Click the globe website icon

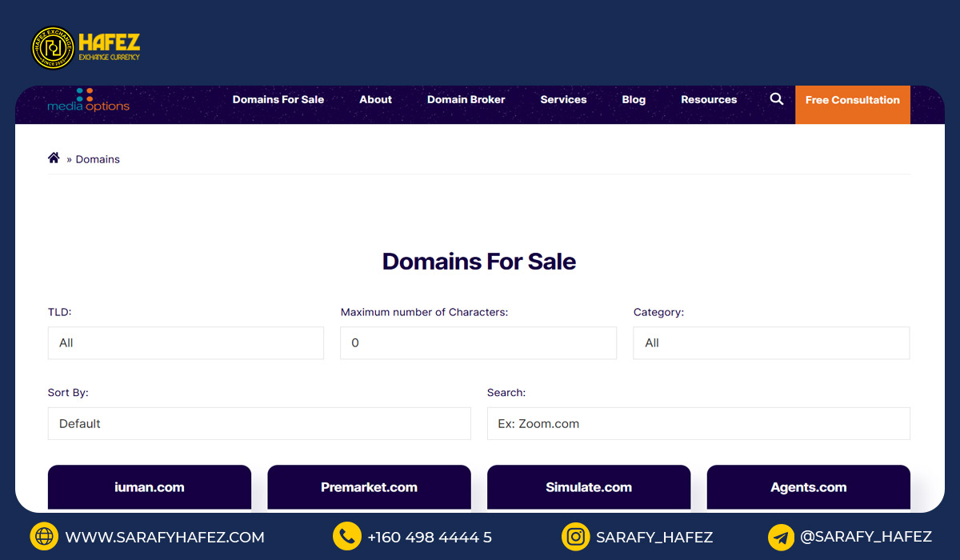44,536
